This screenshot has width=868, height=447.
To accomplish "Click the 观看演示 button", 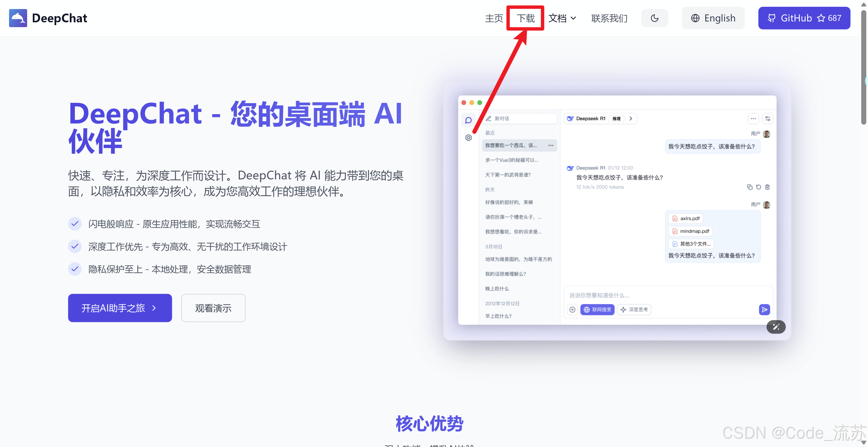I will click(x=213, y=308).
